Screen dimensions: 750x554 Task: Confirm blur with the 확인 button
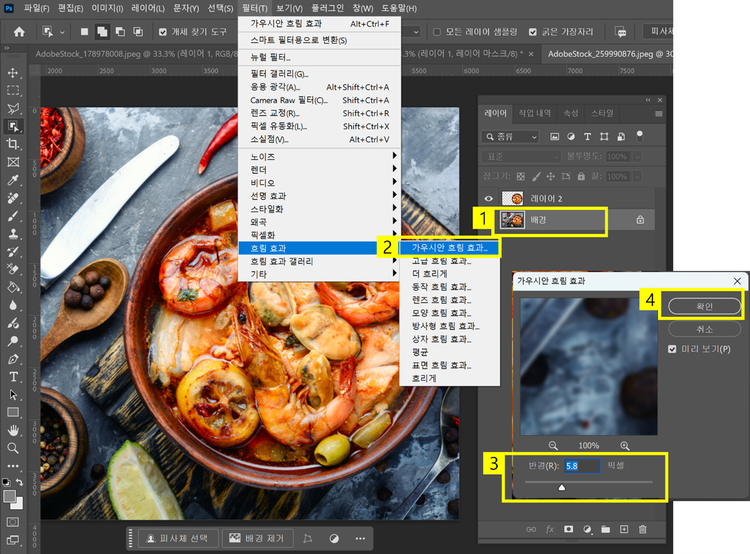pos(704,306)
